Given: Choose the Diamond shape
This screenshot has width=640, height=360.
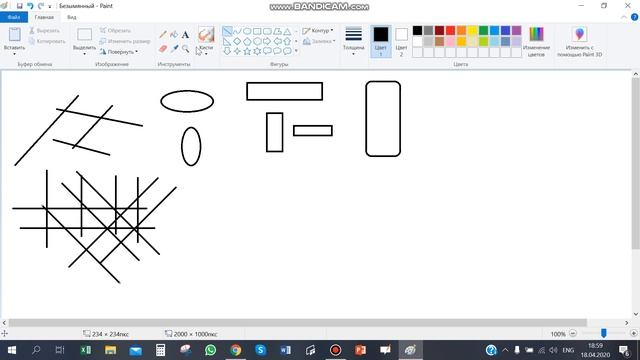Looking at the screenshot, I should click(237, 41).
